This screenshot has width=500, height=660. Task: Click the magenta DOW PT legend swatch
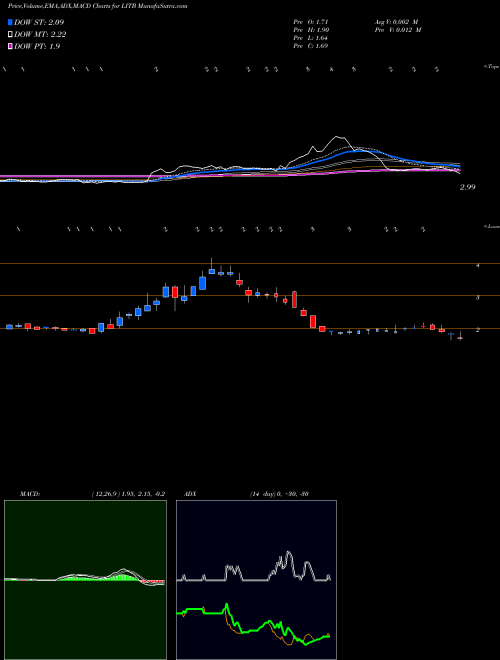coord(10,46)
